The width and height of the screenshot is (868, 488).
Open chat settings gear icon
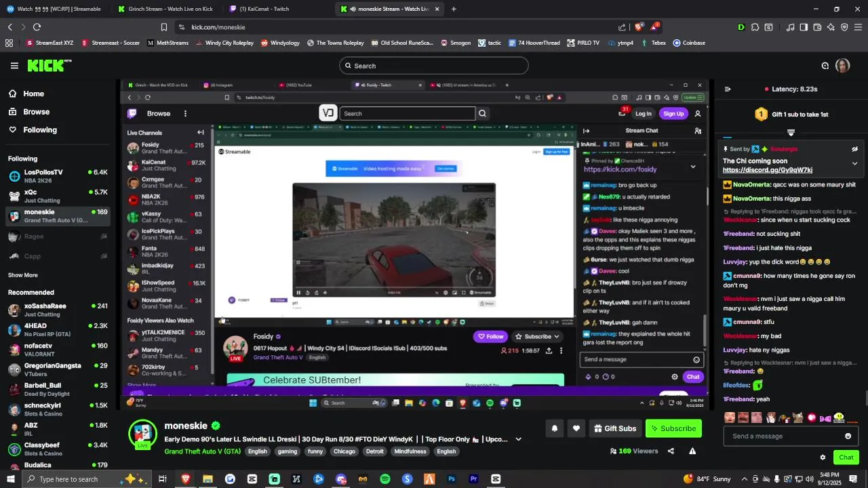pos(823,457)
